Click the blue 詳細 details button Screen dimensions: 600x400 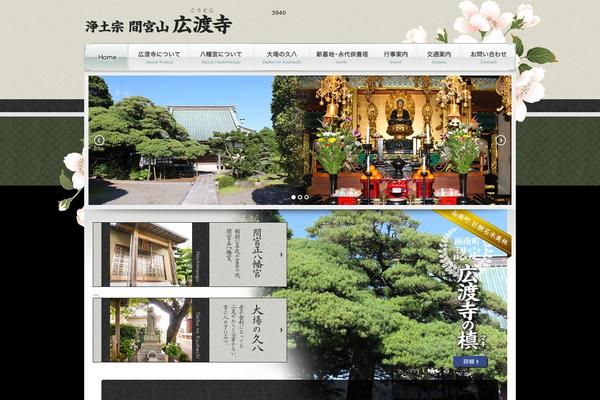[x=470, y=361]
